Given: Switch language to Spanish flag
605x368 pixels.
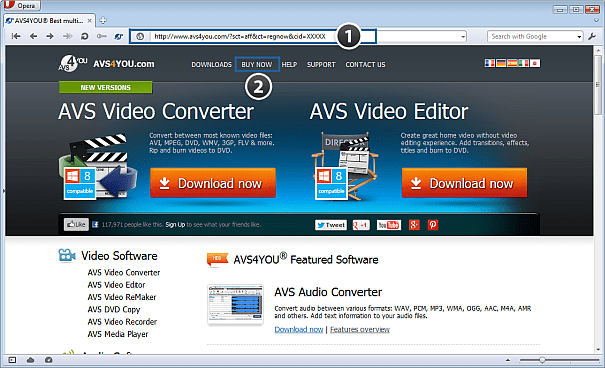Looking at the screenshot, I should 512,63.
